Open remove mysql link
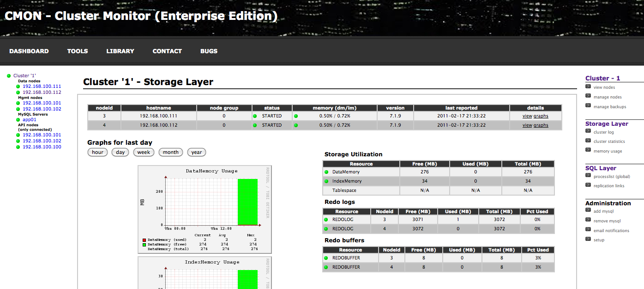 coord(607,221)
